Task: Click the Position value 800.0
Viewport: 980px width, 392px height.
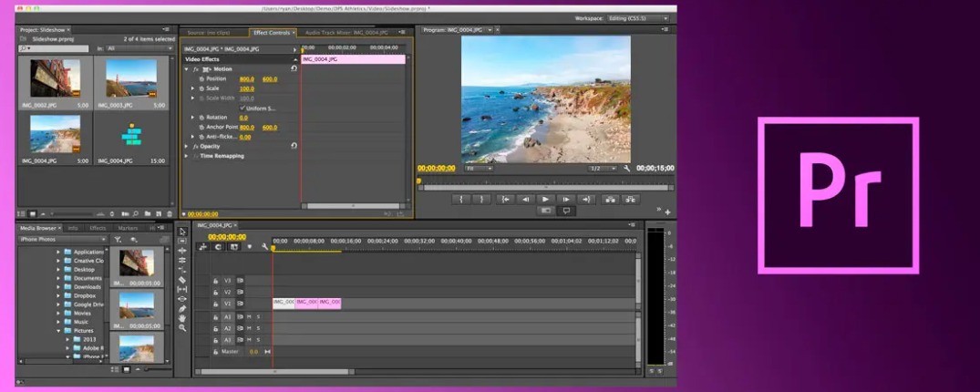Action: pyautogui.click(x=247, y=78)
